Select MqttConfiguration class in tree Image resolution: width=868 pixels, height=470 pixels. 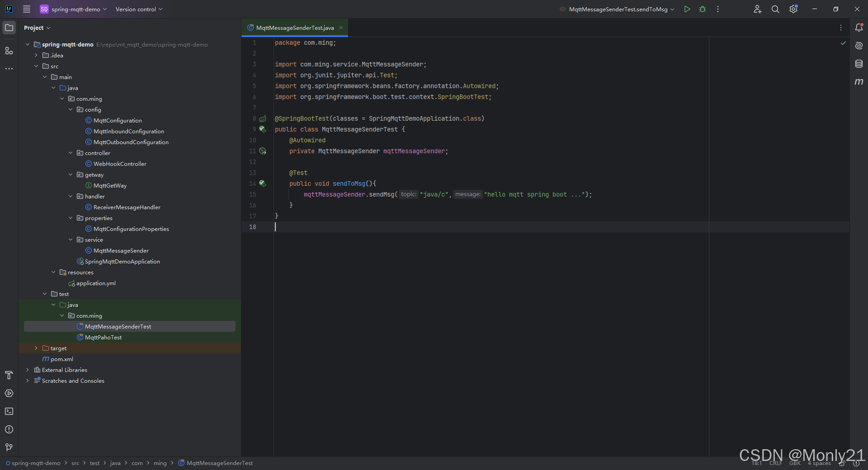(118, 120)
